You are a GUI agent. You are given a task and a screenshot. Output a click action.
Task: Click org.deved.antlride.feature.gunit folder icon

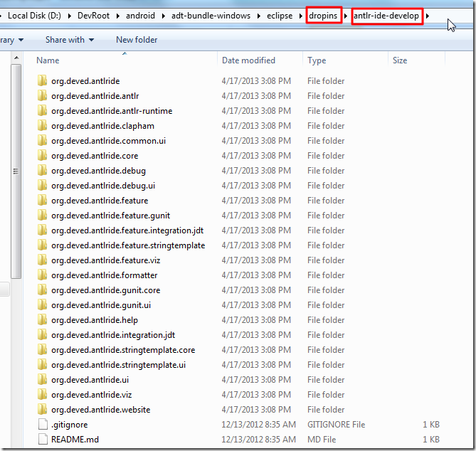tap(42, 215)
